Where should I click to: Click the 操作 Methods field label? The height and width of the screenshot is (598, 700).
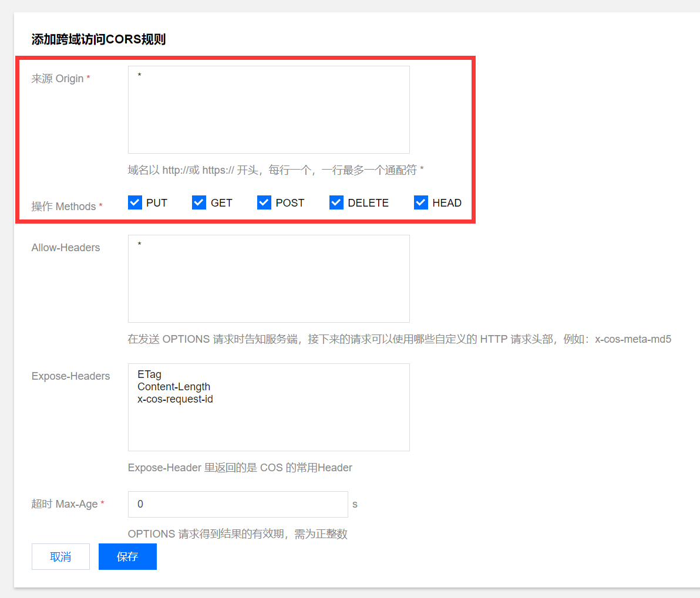(x=63, y=207)
